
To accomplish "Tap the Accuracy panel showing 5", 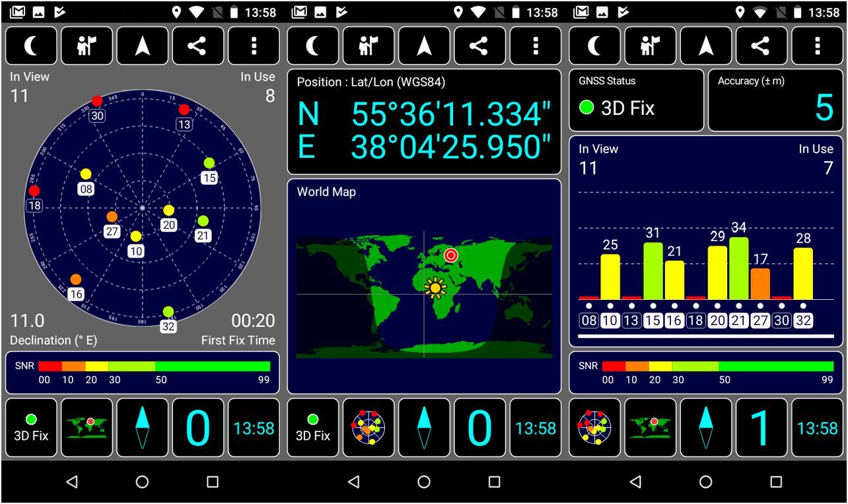I will [x=775, y=100].
